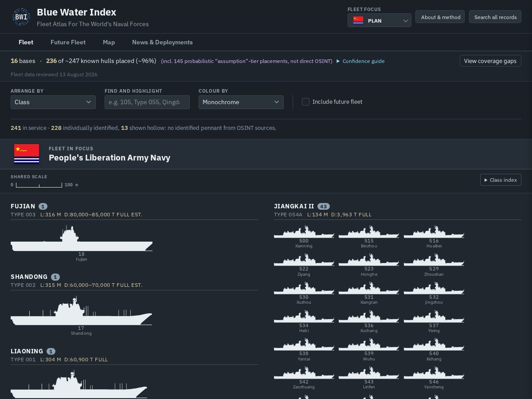Click the TYPE 054A specification line
This screenshot has height=399, width=532.
point(323,215)
